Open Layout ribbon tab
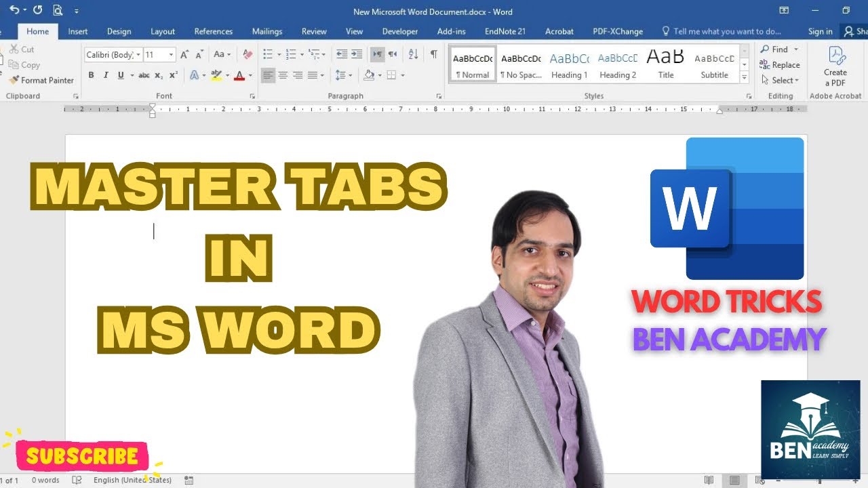Screen dimensions: 868x488 pos(163,31)
